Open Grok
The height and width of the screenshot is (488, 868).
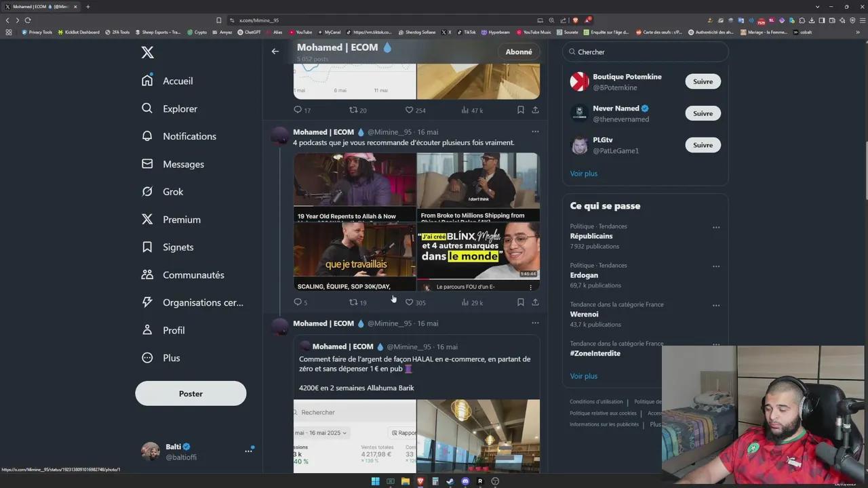[x=162, y=192]
